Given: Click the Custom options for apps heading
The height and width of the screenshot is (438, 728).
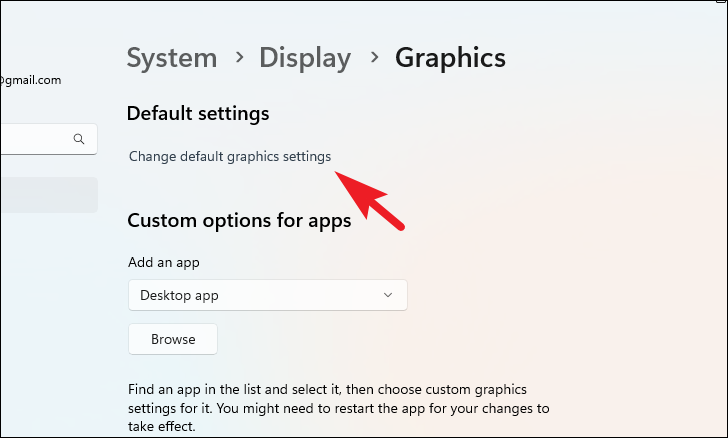Looking at the screenshot, I should point(239,221).
